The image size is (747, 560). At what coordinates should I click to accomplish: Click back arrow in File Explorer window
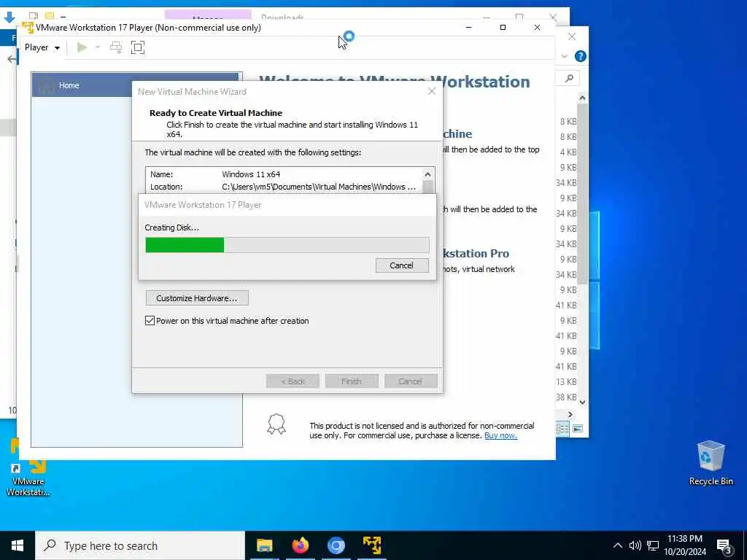click(x=12, y=59)
